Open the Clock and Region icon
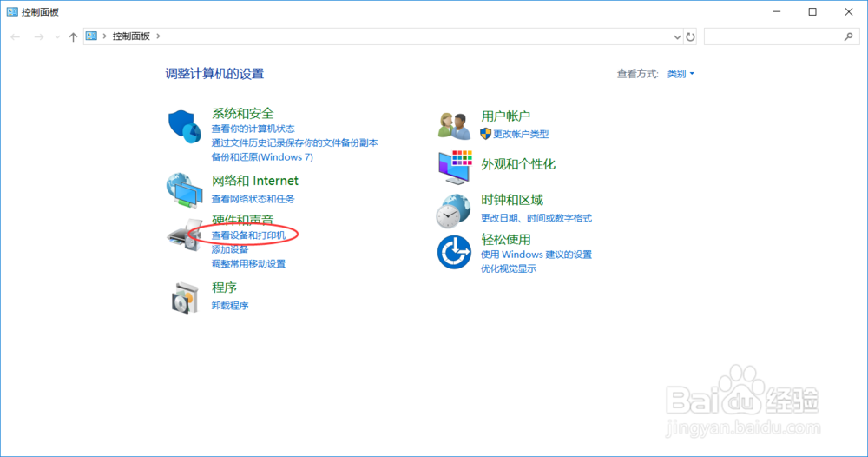The width and height of the screenshot is (868, 457). tap(453, 211)
